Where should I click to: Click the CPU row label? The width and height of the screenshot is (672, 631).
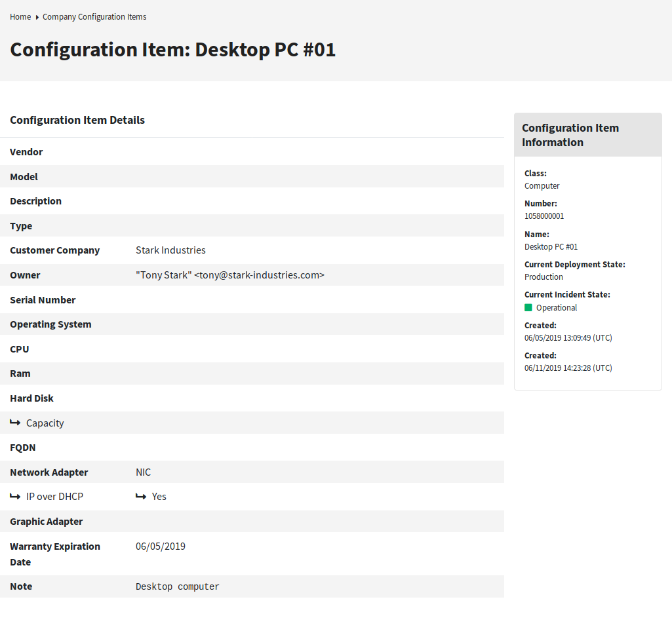(x=19, y=349)
